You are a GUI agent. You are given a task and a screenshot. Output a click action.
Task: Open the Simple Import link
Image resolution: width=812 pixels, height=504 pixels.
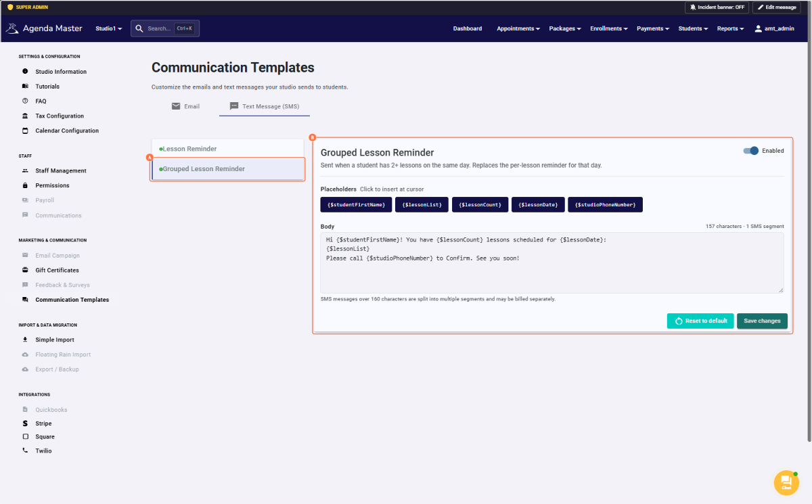point(55,340)
